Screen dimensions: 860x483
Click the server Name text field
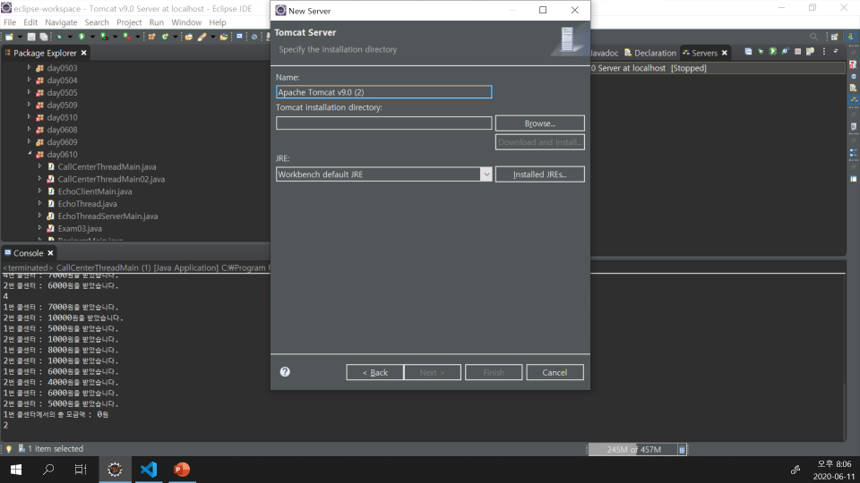(384, 92)
